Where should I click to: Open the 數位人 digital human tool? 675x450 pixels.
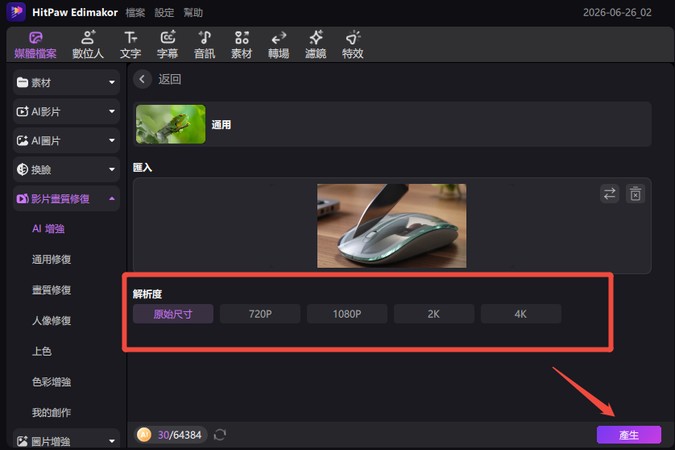tap(88, 44)
